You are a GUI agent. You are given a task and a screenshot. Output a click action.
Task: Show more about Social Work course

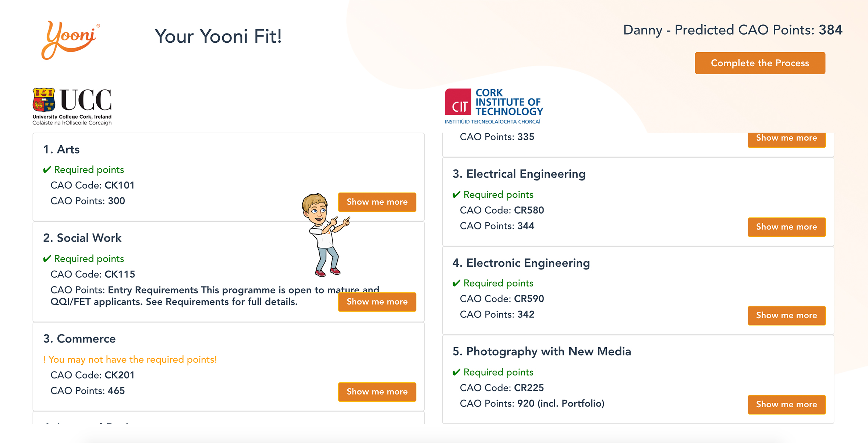377,302
